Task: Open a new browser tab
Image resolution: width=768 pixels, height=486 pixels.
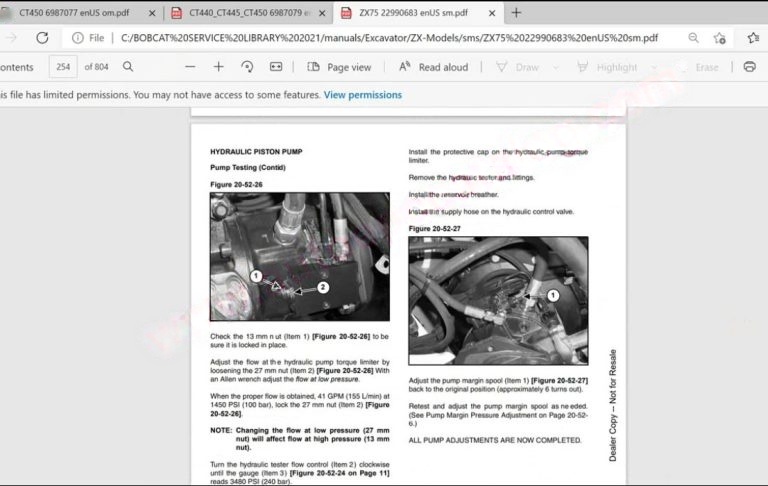Action: 516,13
